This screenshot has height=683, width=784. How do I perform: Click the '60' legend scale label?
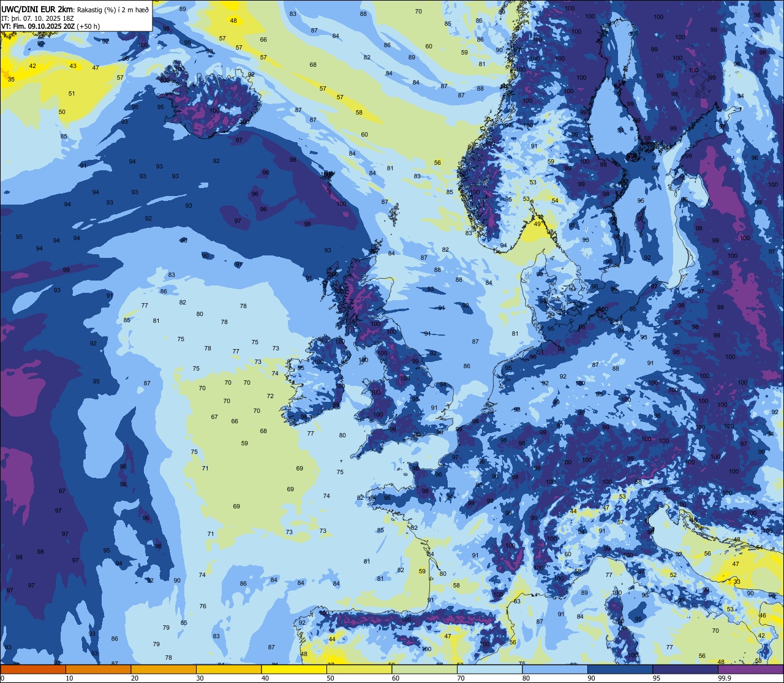coord(396,678)
